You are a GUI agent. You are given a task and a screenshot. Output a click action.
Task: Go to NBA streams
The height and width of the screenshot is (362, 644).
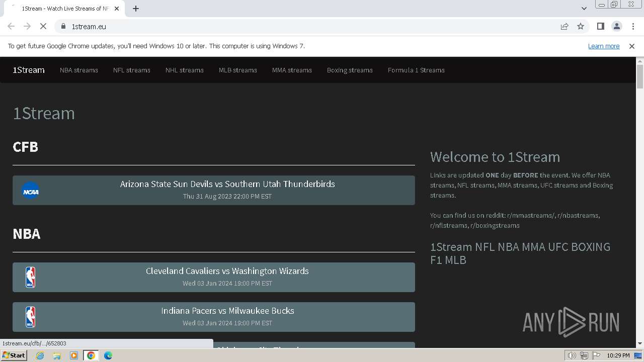coord(79,70)
